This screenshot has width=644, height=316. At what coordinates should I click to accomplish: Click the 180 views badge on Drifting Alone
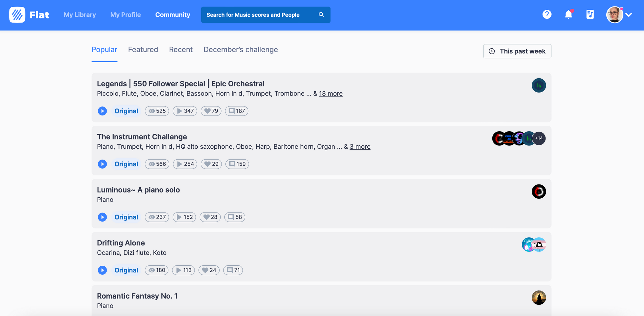pyautogui.click(x=157, y=270)
